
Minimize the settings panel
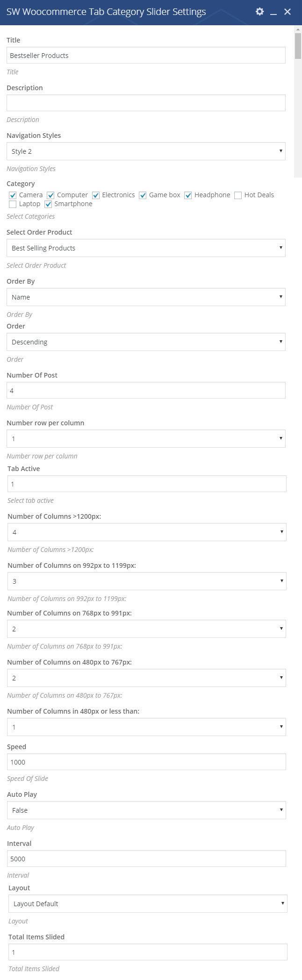pyautogui.click(x=274, y=12)
